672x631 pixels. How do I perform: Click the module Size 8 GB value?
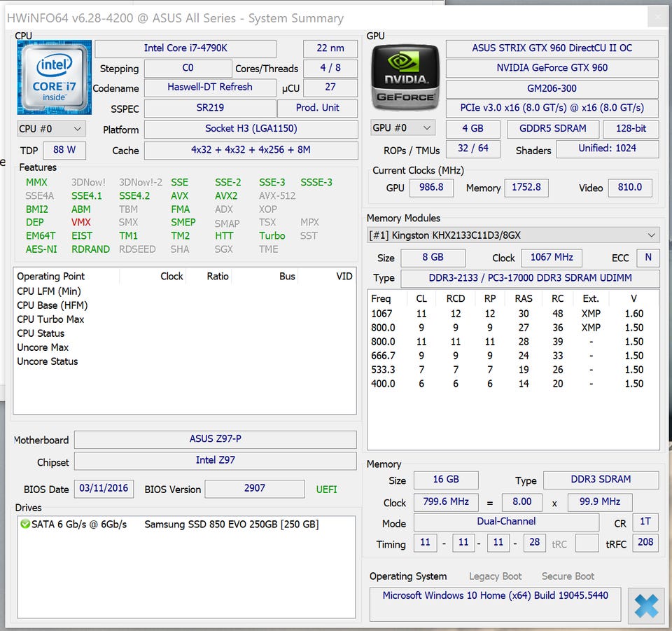tap(433, 258)
